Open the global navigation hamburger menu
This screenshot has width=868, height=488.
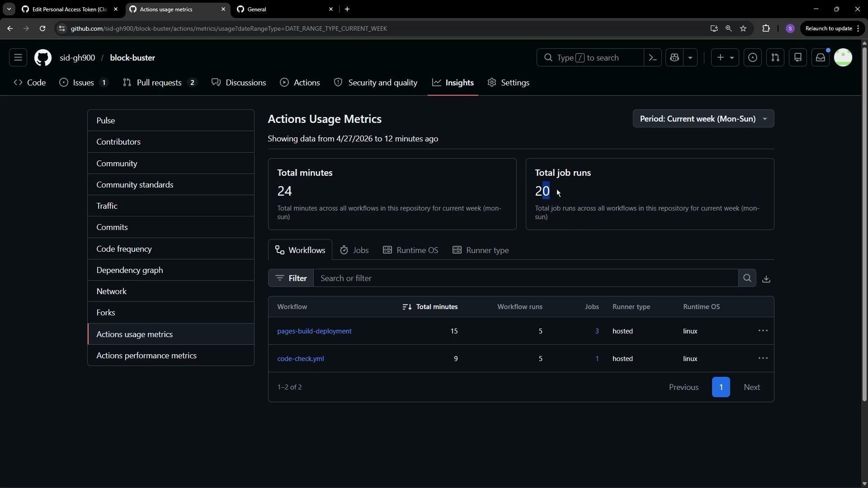pos(18,58)
